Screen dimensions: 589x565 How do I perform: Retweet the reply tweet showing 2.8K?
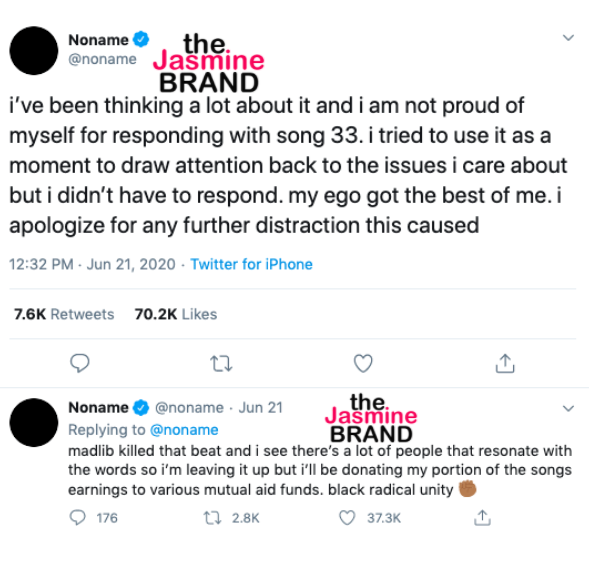212,518
